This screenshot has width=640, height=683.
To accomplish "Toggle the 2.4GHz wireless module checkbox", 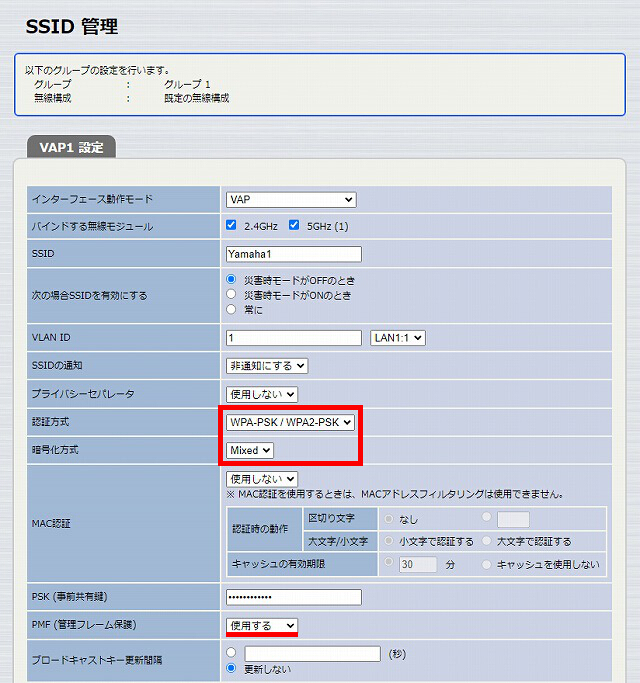I will tap(231, 225).
